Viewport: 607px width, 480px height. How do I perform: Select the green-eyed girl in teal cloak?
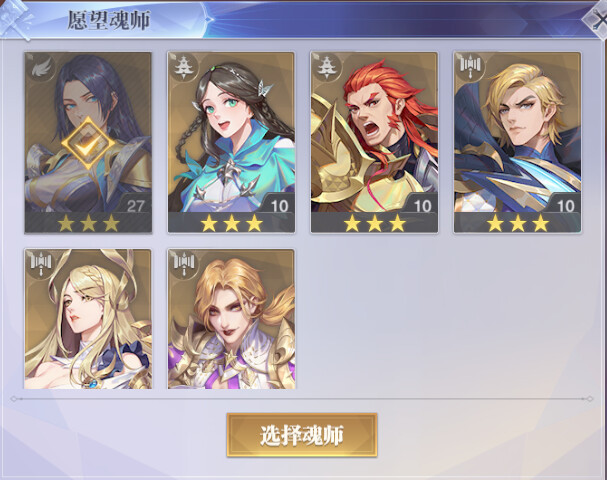tap(231, 142)
